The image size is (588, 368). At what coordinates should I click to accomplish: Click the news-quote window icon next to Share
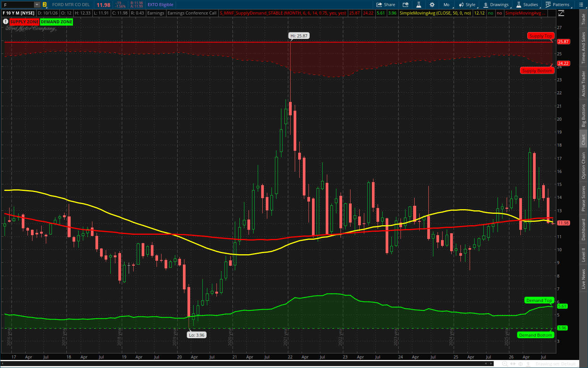click(405, 5)
